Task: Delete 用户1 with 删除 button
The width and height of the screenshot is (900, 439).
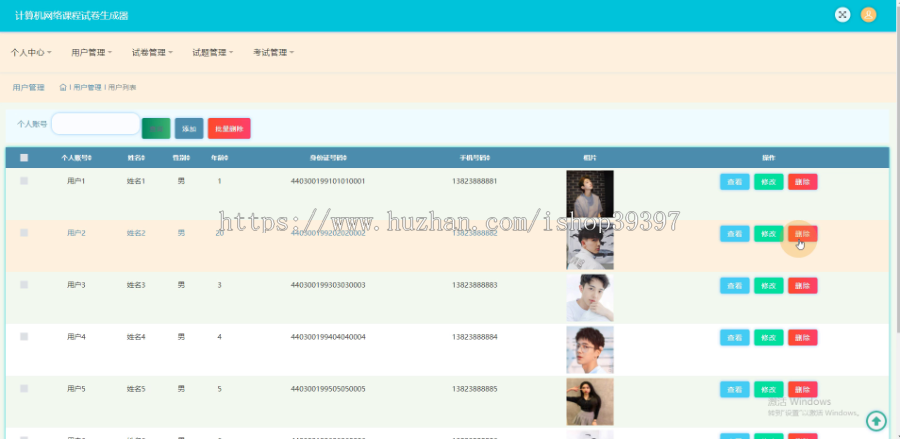Action: pos(802,182)
